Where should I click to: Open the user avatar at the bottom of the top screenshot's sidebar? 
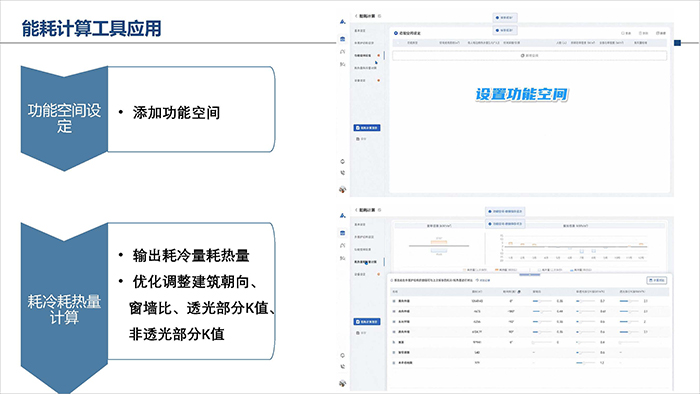[342, 190]
